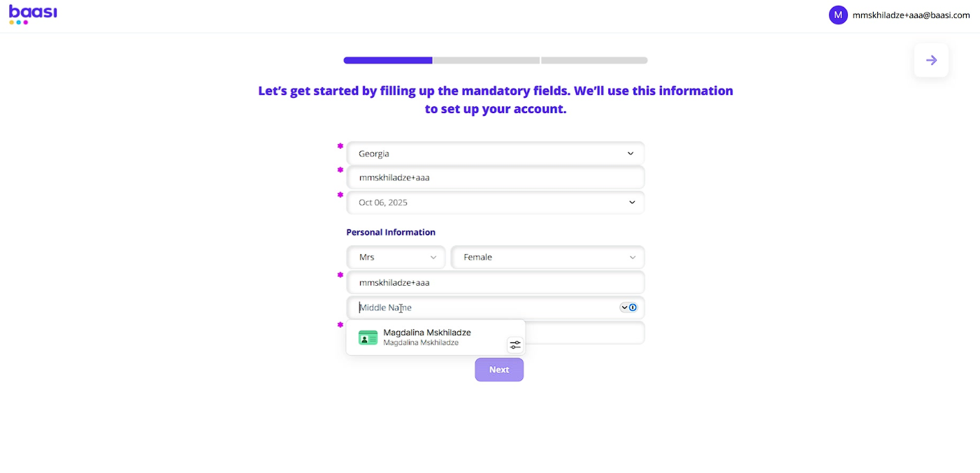Click the middle gray progress bar segment
The height and width of the screenshot is (473, 980).
(486, 61)
